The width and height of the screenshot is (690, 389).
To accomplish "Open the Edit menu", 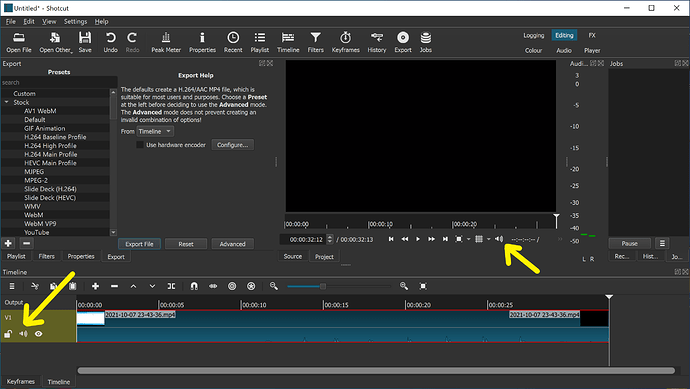I will coord(29,22).
